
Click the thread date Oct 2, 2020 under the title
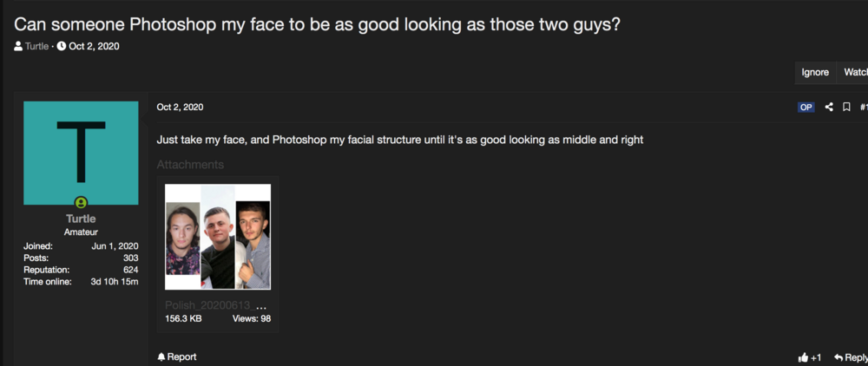tap(94, 46)
